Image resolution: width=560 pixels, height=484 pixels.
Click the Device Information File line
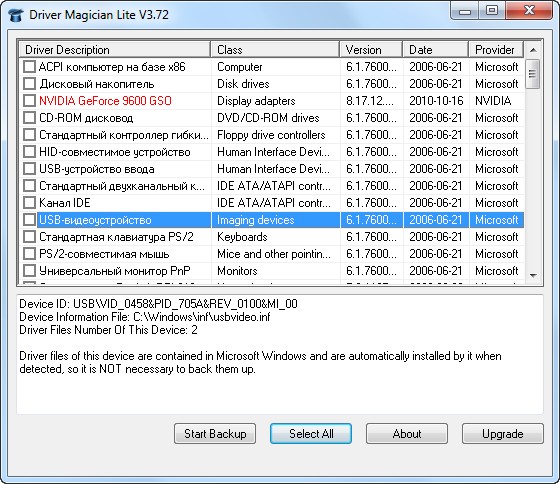click(x=145, y=316)
